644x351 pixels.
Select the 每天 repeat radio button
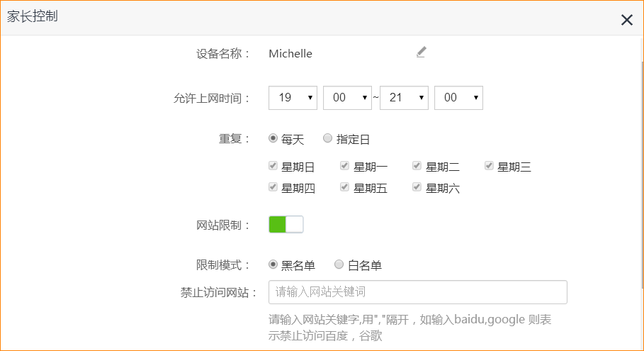pos(273,138)
